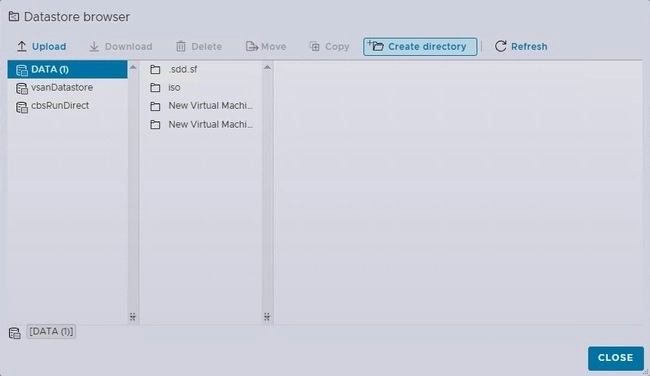
Task: Click scroll-up arrow of folder list pane
Action: [267, 67]
